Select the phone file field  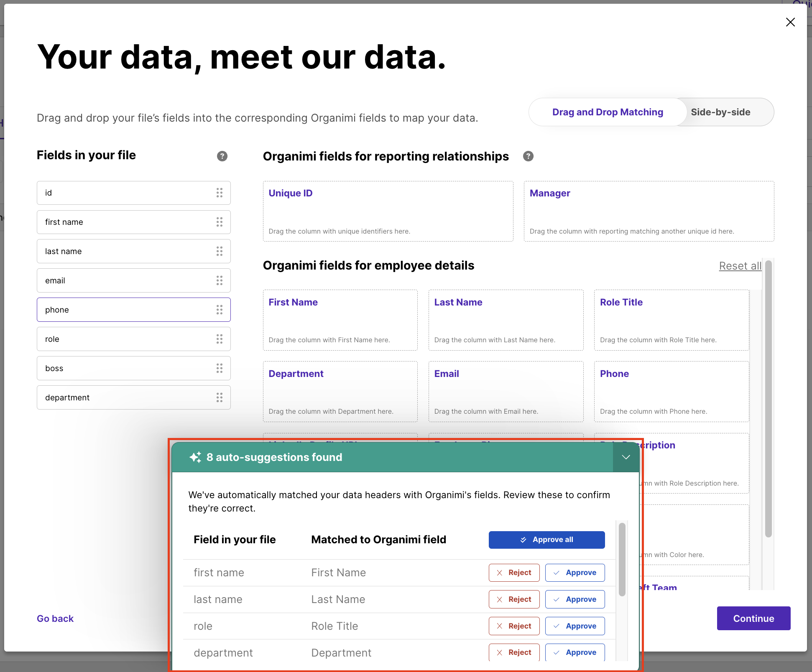click(134, 310)
